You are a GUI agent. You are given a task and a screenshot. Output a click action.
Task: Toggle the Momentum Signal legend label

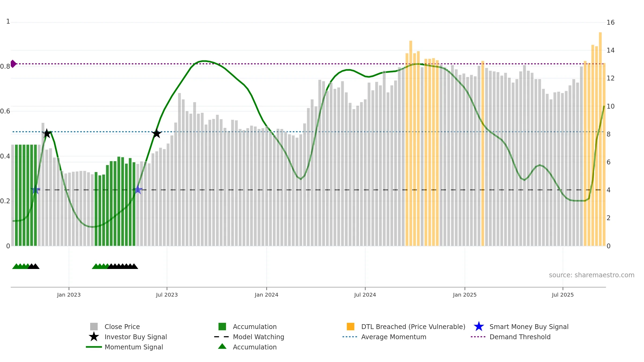134,347
